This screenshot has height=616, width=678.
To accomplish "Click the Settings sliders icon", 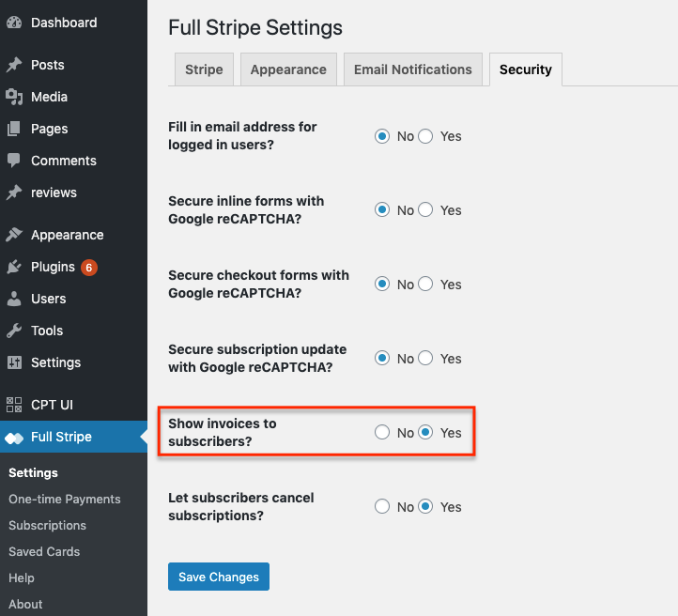I will 14,362.
